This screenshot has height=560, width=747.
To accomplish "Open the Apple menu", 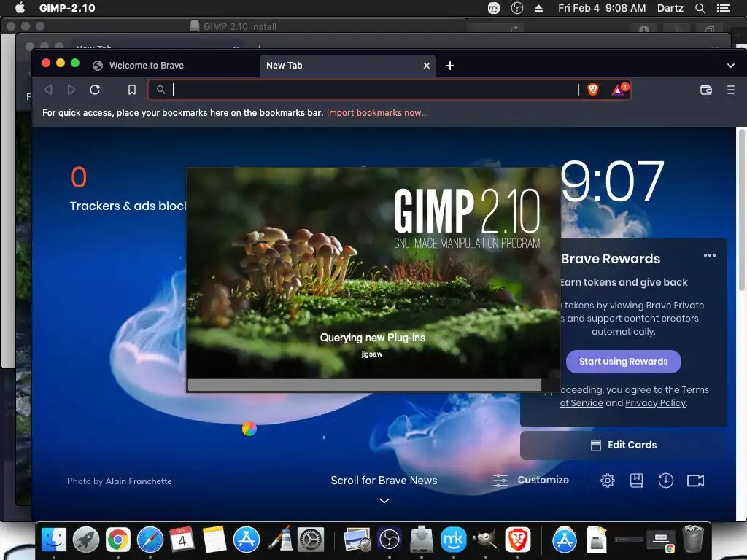I will point(20,7).
